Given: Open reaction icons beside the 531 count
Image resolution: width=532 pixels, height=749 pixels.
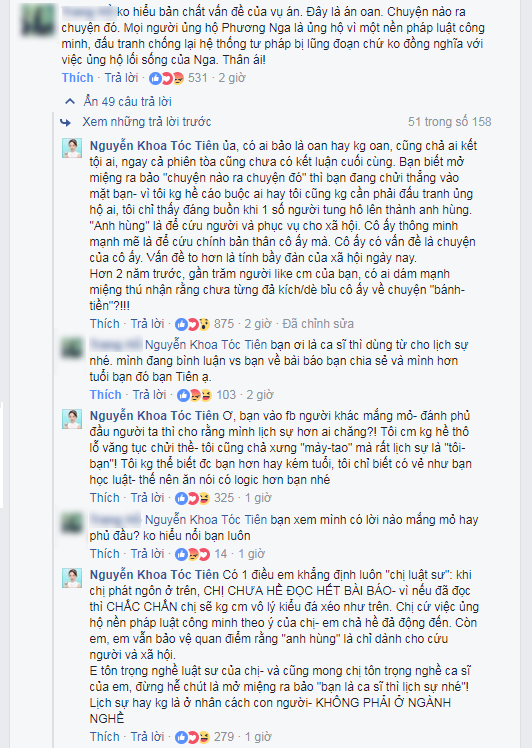Looking at the screenshot, I should (x=167, y=78).
